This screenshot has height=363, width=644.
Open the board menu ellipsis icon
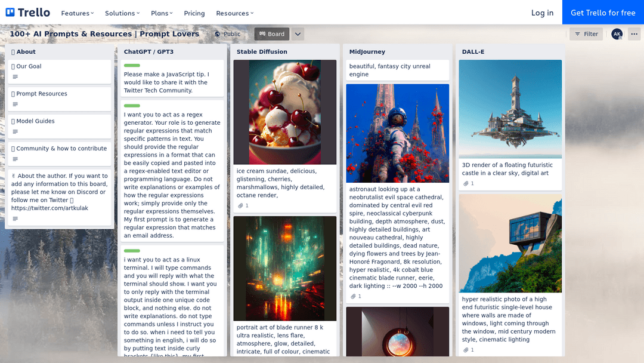click(x=634, y=34)
